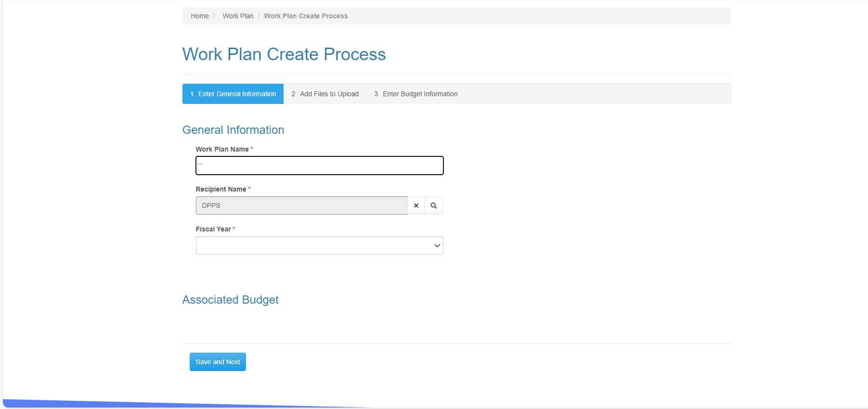Open recipient search with the magnifier icon
868x409 pixels.
434,205
